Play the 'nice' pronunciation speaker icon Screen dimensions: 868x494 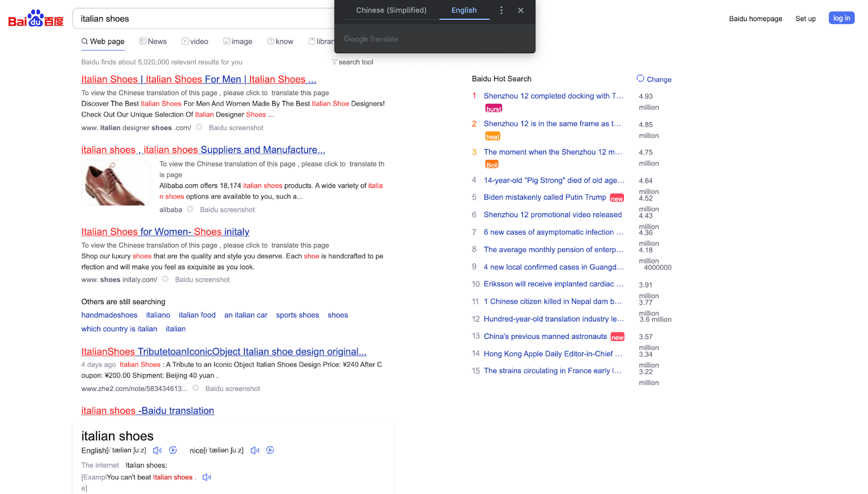(x=255, y=451)
